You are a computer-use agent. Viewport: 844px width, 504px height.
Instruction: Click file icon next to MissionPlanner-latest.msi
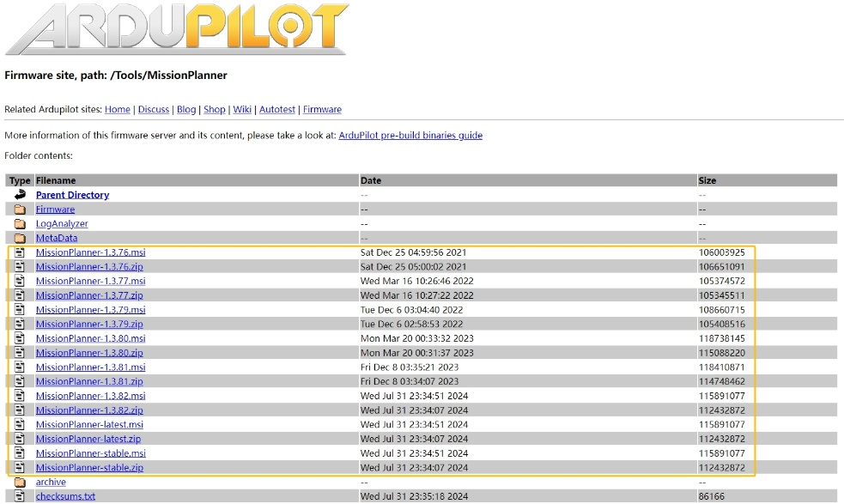(x=20, y=424)
